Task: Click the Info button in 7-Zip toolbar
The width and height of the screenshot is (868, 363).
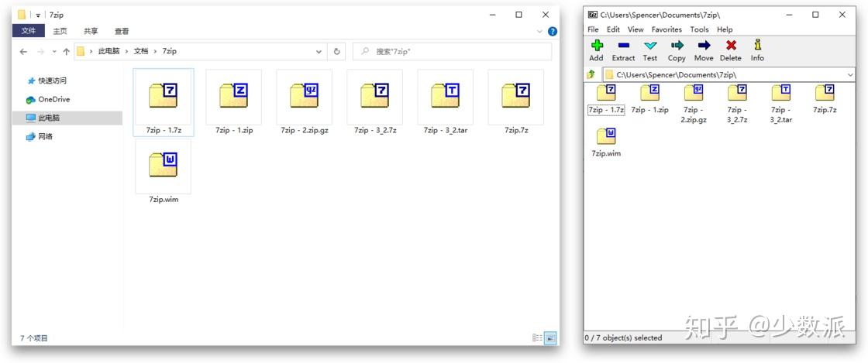Action: click(x=757, y=50)
